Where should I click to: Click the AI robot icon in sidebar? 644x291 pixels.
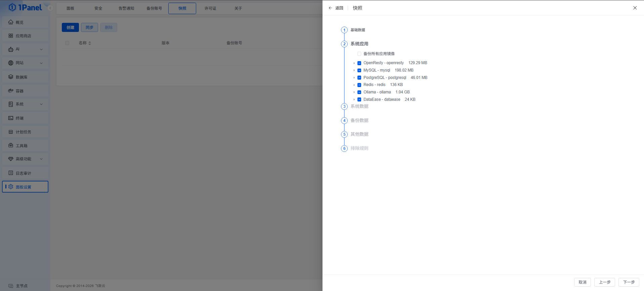pyautogui.click(x=11, y=49)
